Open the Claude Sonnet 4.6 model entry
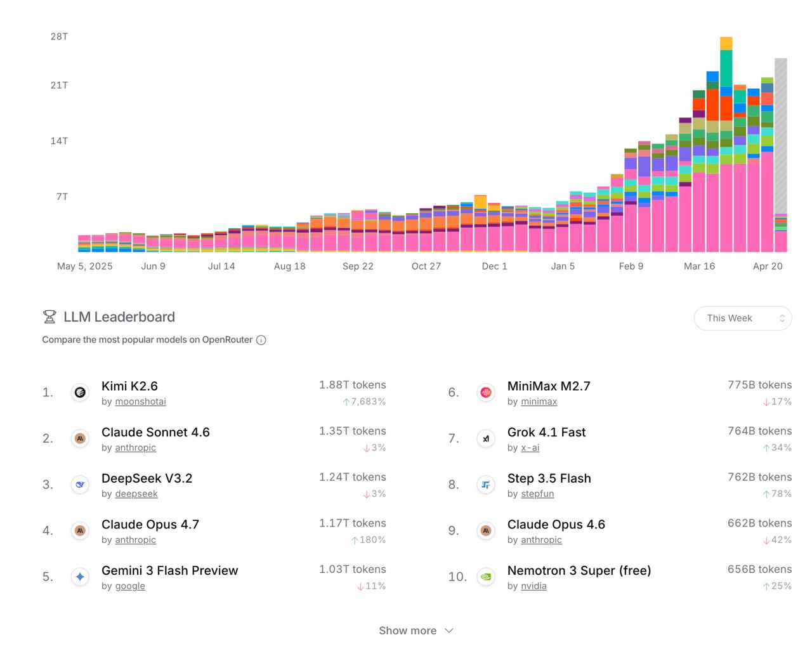Screen dimensions: 812x661 pos(155,432)
